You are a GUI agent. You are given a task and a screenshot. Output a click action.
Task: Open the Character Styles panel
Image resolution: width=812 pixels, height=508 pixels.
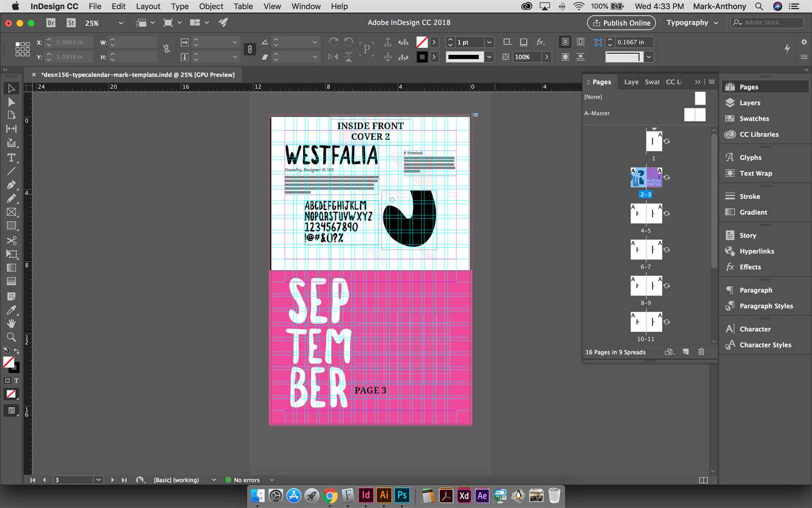pos(765,345)
